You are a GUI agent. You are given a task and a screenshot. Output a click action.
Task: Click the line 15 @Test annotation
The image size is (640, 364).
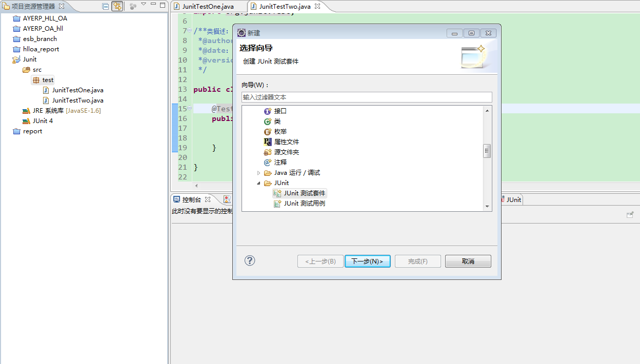point(222,109)
